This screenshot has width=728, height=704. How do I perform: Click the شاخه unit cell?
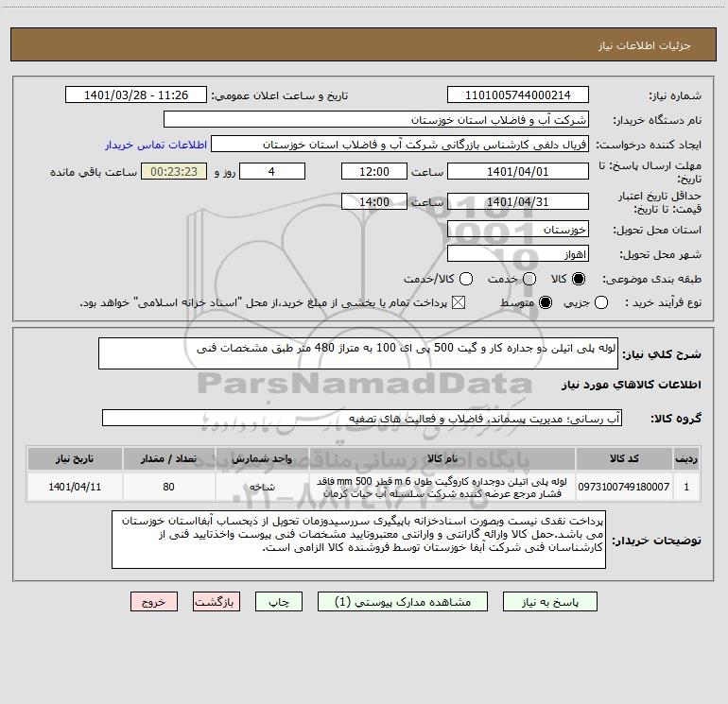pos(262,487)
